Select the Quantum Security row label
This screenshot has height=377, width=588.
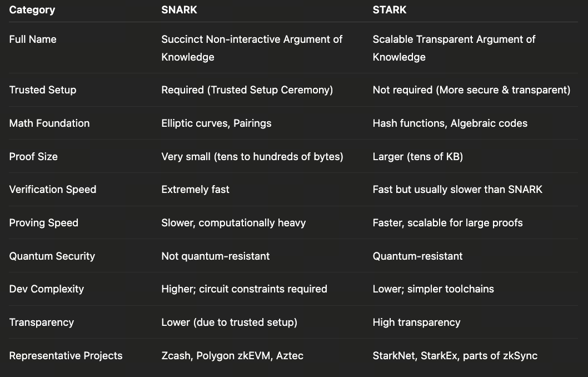52,256
